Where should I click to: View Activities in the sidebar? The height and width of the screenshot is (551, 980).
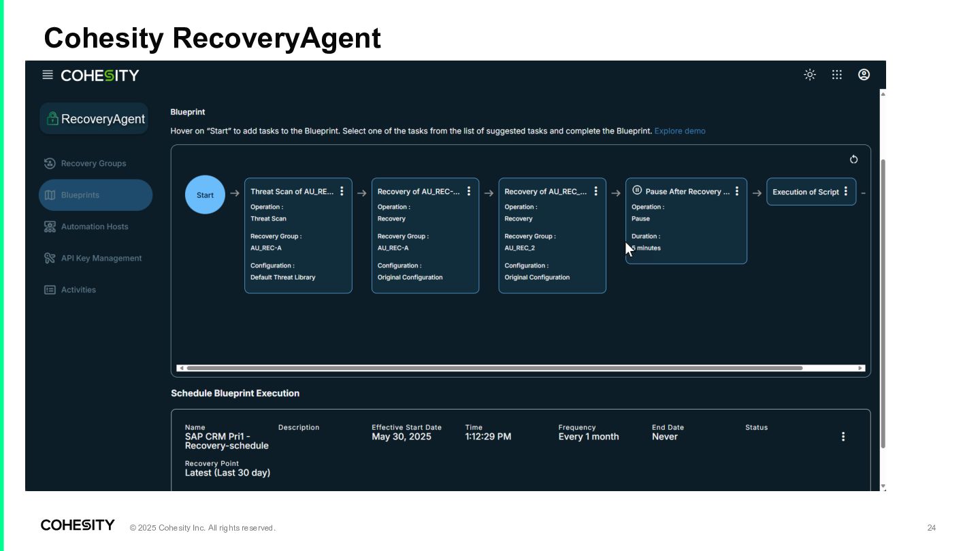(78, 290)
